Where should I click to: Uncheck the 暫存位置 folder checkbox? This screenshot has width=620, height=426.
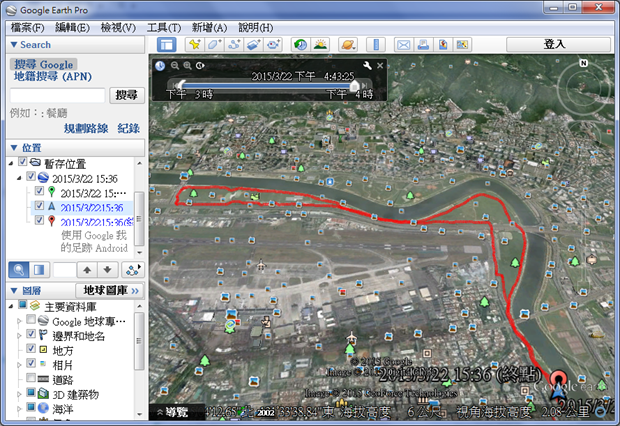click(x=23, y=162)
